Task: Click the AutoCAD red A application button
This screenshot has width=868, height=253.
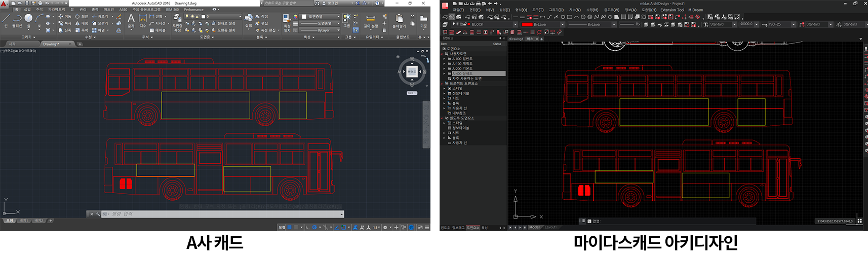Action: coord(4,4)
